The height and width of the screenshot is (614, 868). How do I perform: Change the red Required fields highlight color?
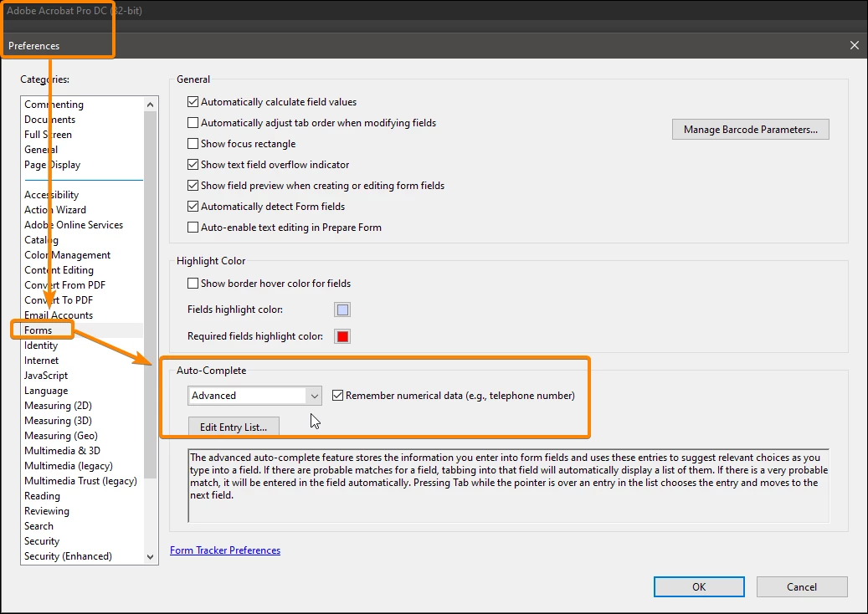click(342, 336)
